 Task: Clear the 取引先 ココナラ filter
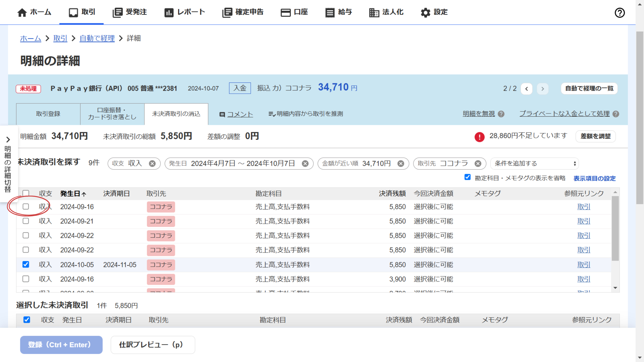478,164
